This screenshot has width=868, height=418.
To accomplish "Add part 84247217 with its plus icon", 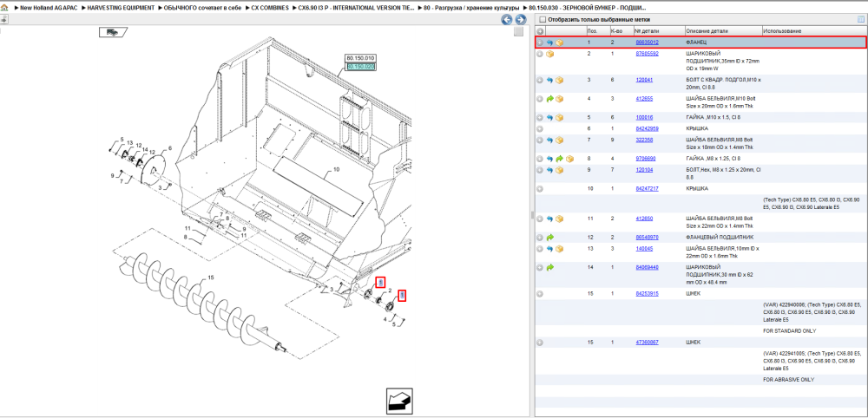I will (540, 188).
